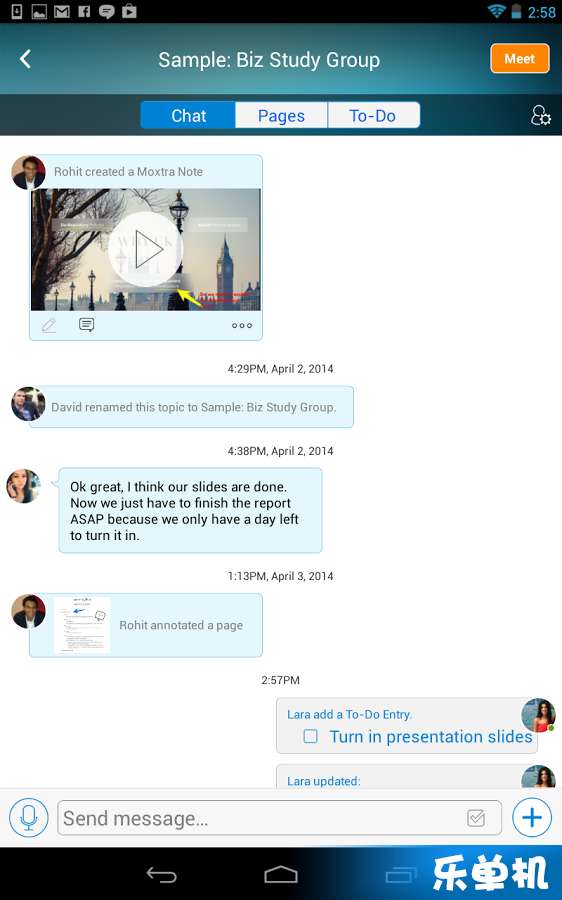The height and width of the screenshot is (900, 562).
Task: Tap the microphone voice message icon
Action: click(x=29, y=817)
